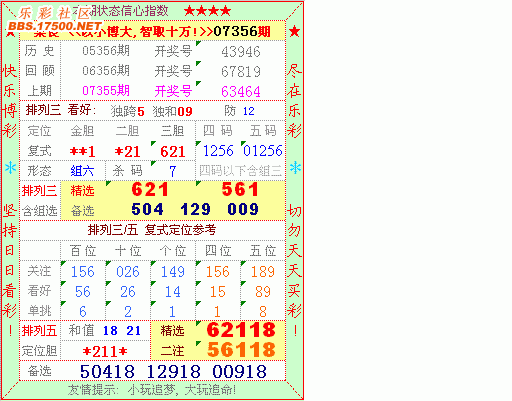Image resolution: width=512 pixels, height=401 pixels.
Task: Click the red exclamation mark under 坚持日日看彩
Action: 10,331
